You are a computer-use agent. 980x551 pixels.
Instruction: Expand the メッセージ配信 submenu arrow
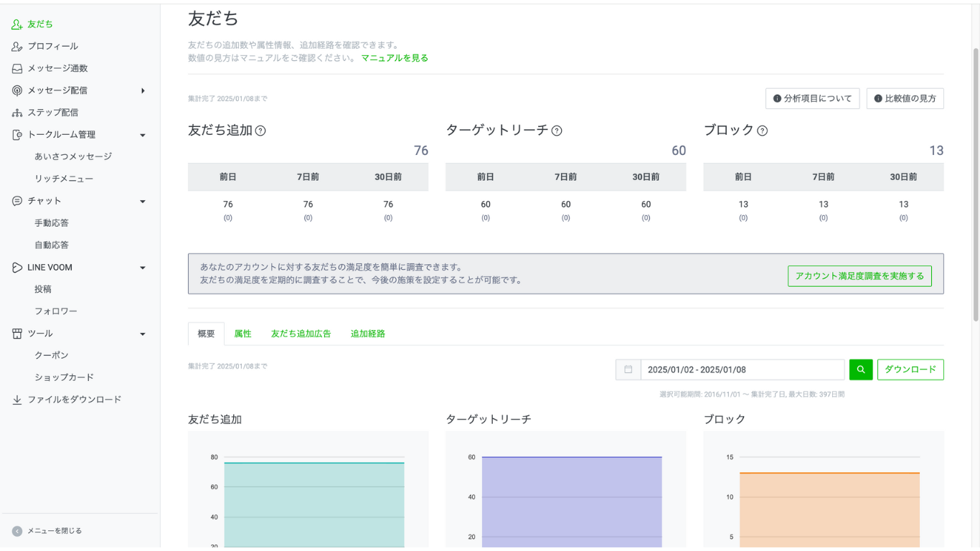[143, 90]
